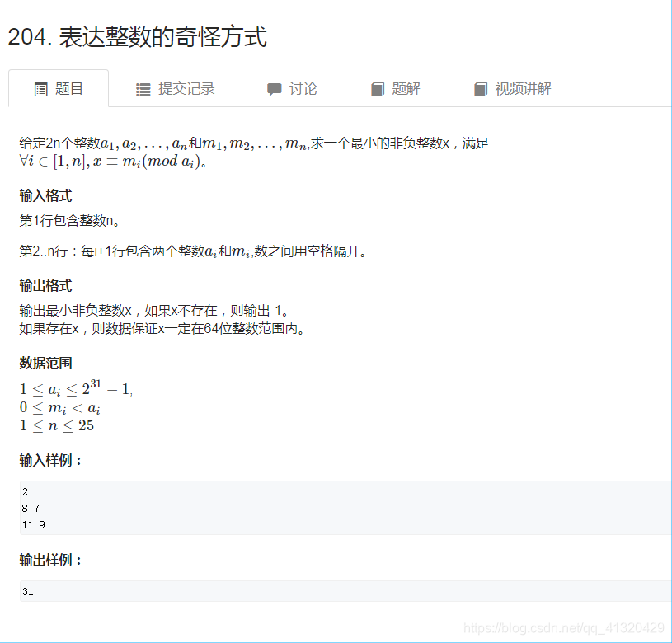Click the line starting with 给定2n个整数
This screenshot has height=643, width=672.
pyautogui.click(x=254, y=143)
